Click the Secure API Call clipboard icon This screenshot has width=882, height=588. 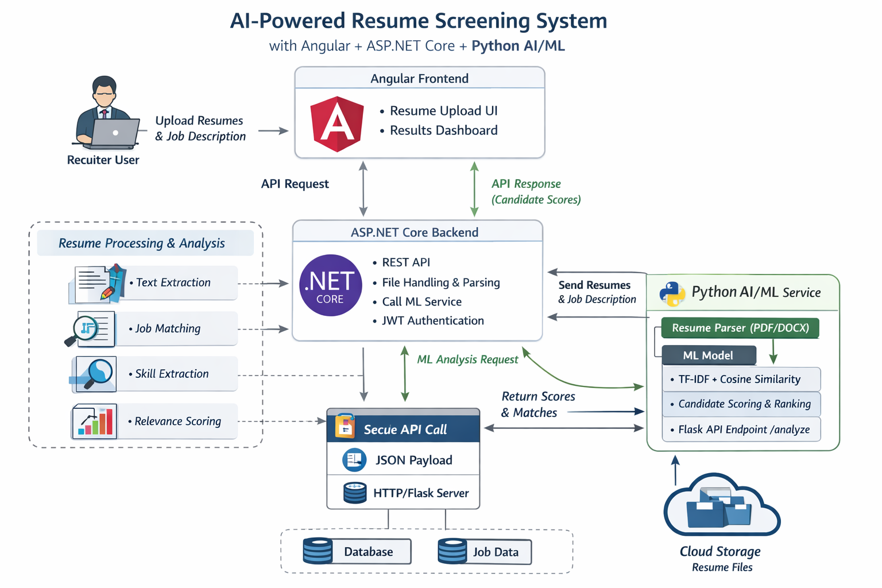[345, 426]
